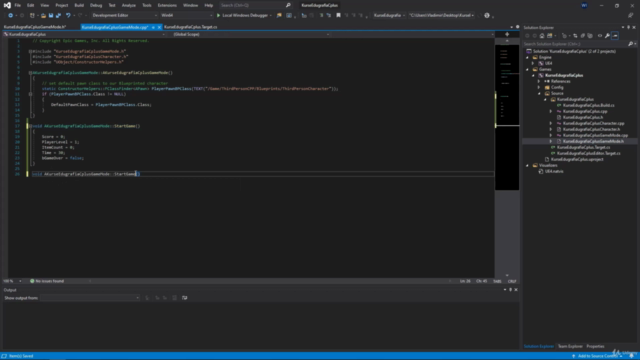Switch to Properties tab at panel bottom
This screenshot has width=640, height=360.
(x=595, y=347)
